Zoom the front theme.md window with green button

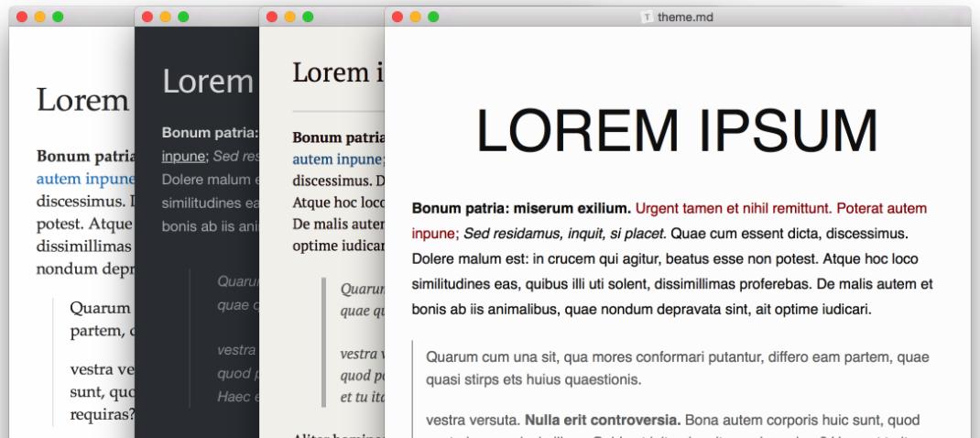[433, 16]
